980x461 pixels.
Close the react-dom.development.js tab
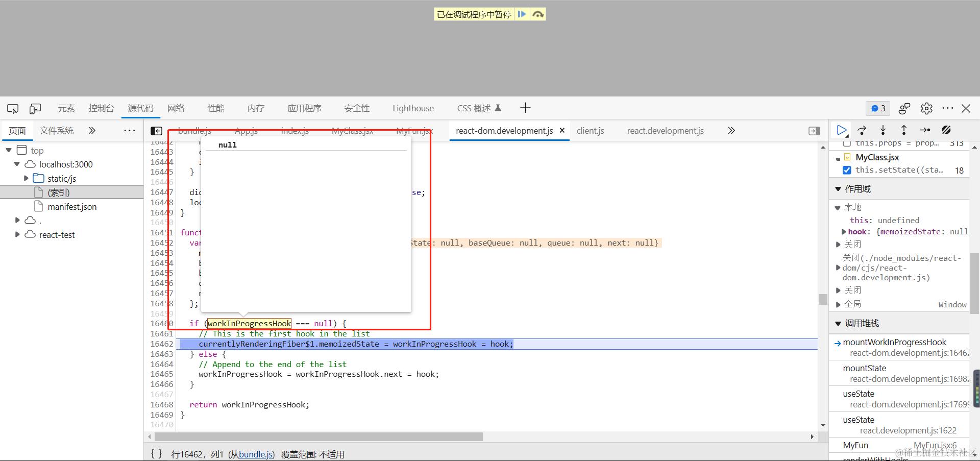(x=562, y=131)
